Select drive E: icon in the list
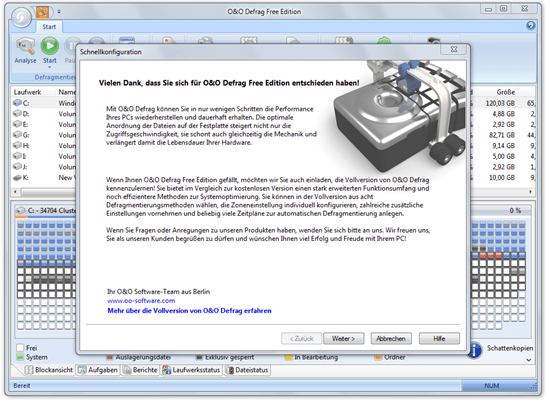 [18, 124]
